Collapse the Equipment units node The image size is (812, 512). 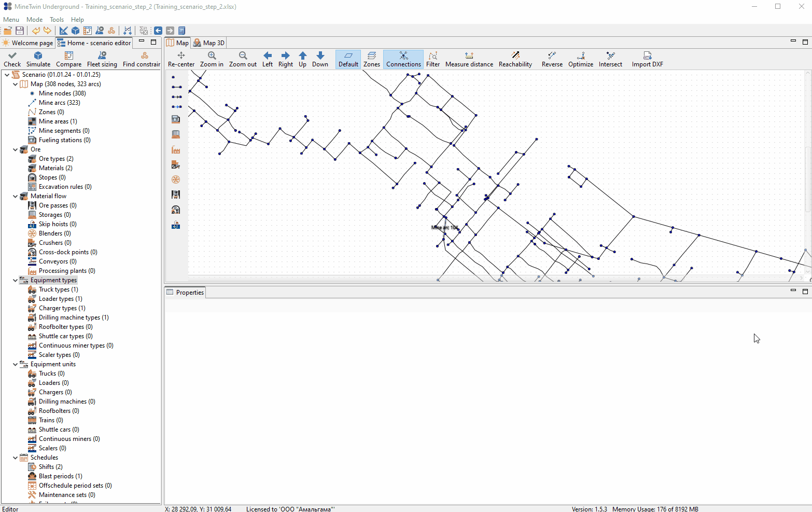click(16, 364)
